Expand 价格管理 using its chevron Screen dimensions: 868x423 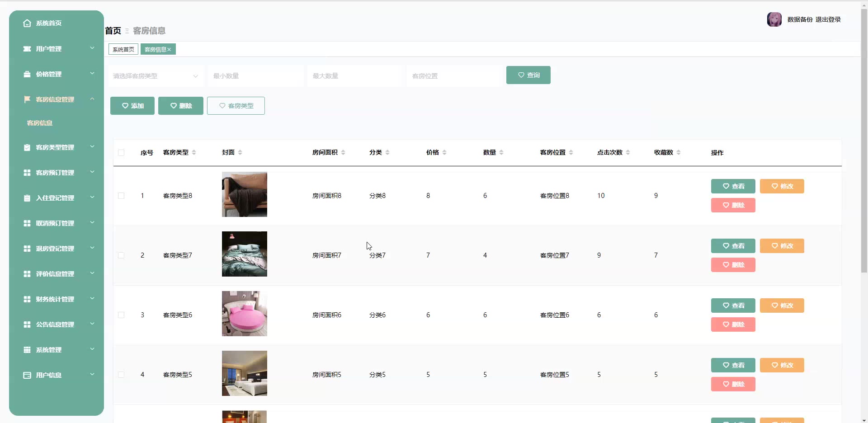[x=92, y=73]
